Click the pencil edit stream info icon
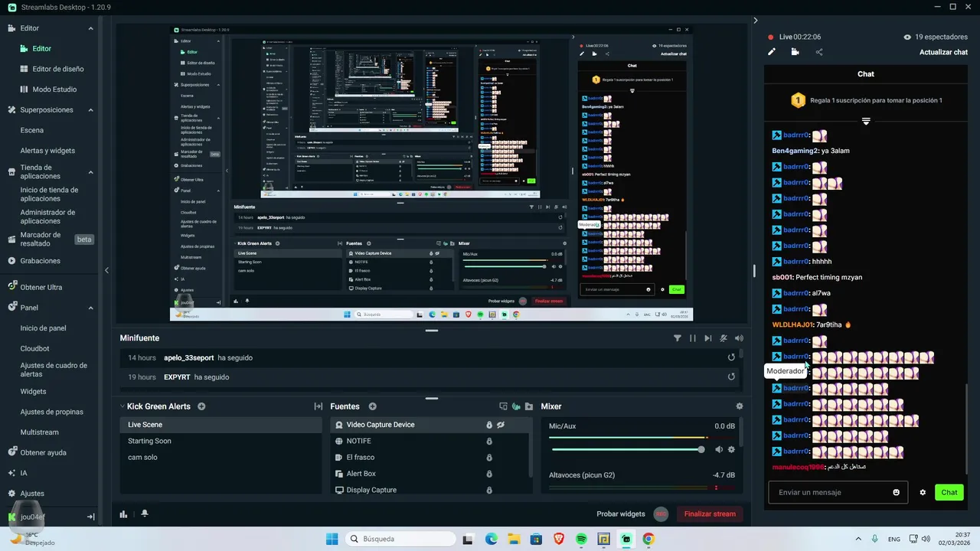The width and height of the screenshot is (980, 551). coord(772,52)
